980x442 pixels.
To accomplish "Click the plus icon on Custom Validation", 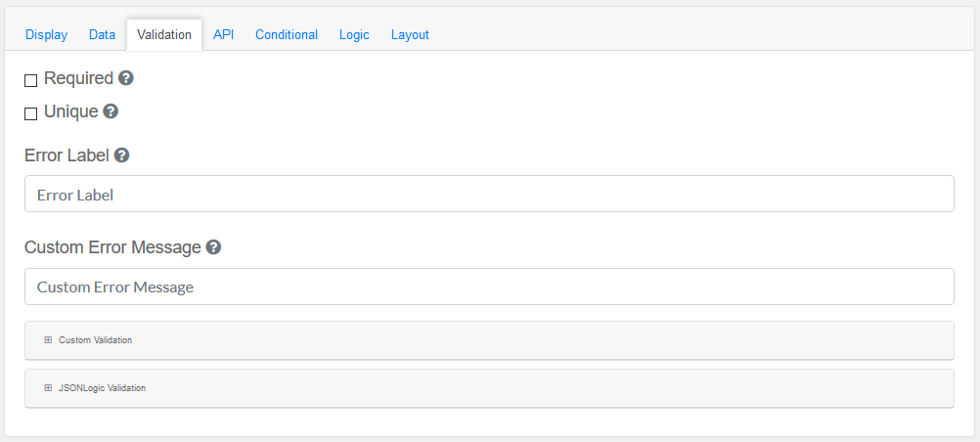I will pos(48,340).
